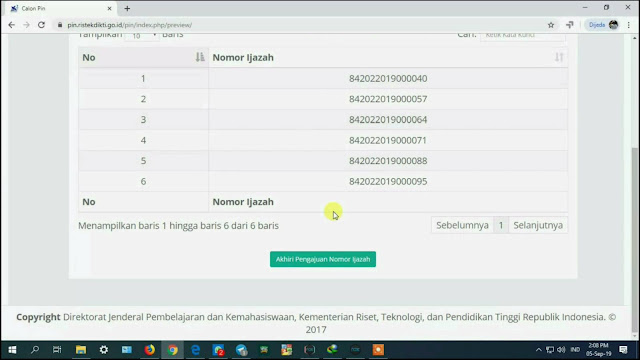Screen dimensions: 640x360
Task: Click the page vertical scrollbar thumb
Action: [x=634, y=240]
